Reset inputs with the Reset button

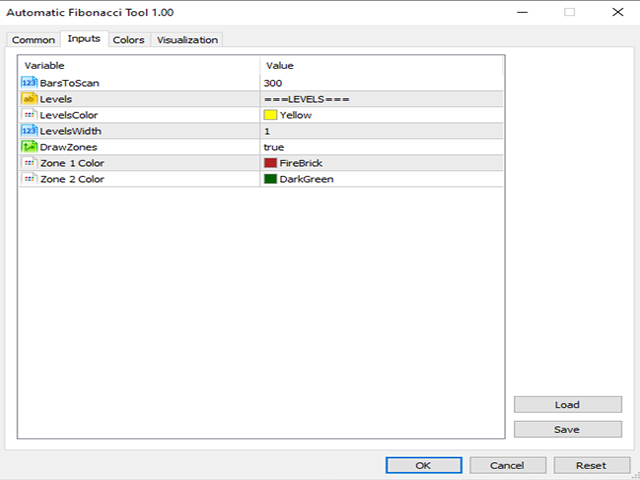click(x=591, y=465)
